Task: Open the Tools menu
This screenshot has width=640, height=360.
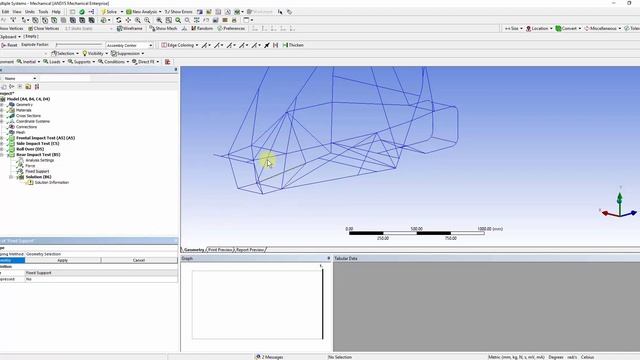Action: tap(43, 12)
